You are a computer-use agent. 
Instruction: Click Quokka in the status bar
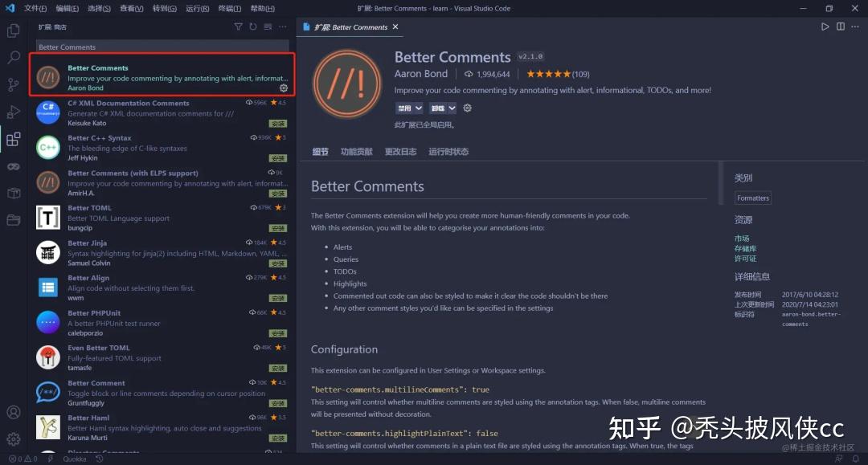coord(75,459)
